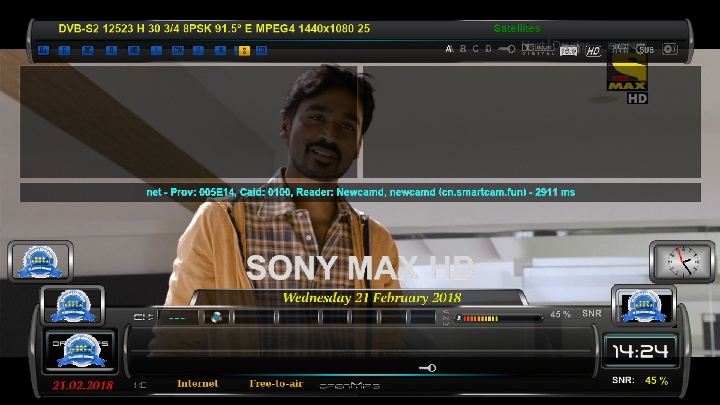
Task: Click the SUB subtitle indicator icon
Action: tap(645, 49)
